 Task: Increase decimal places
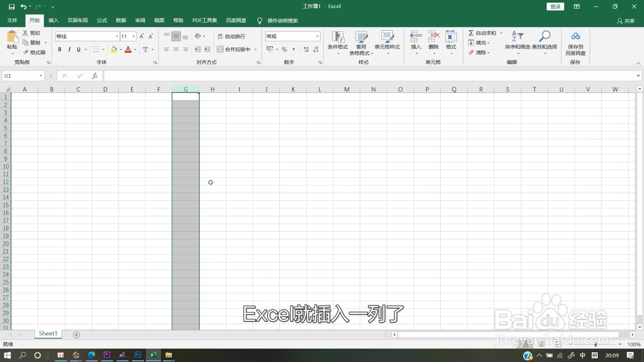tap(306, 49)
